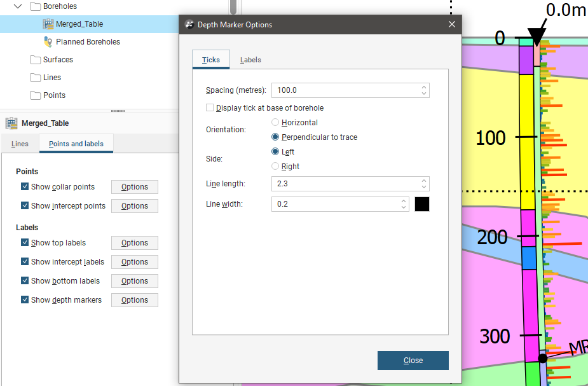This screenshot has width=588, height=386.
Task: Collapse the Boreholes folder chevron
Action: [18, 6]
